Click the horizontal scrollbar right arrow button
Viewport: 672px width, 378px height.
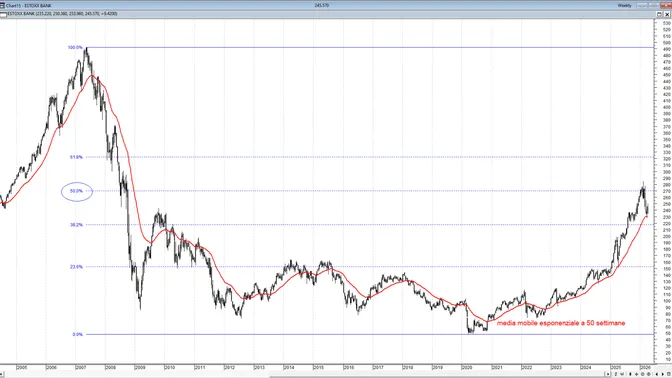click(608, 374)
